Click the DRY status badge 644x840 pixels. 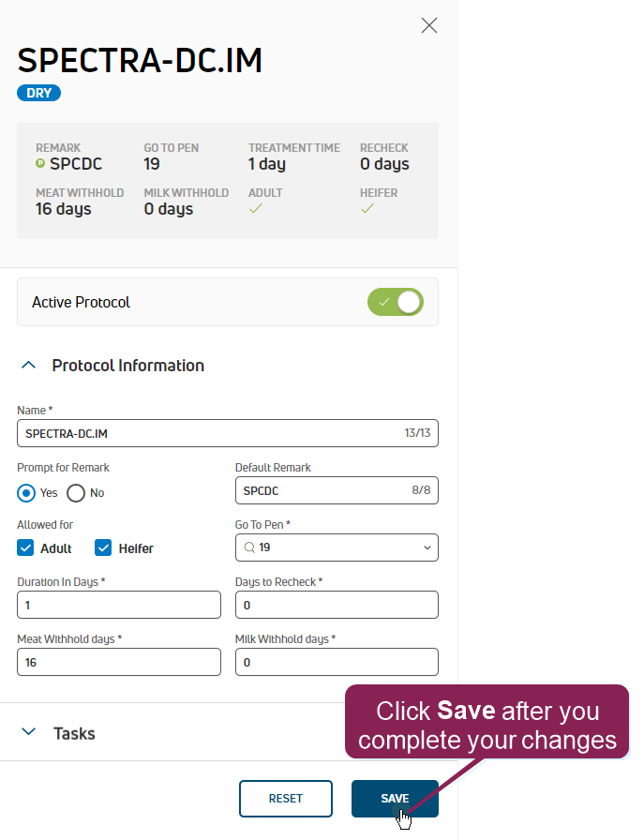[x=39, y=93]
